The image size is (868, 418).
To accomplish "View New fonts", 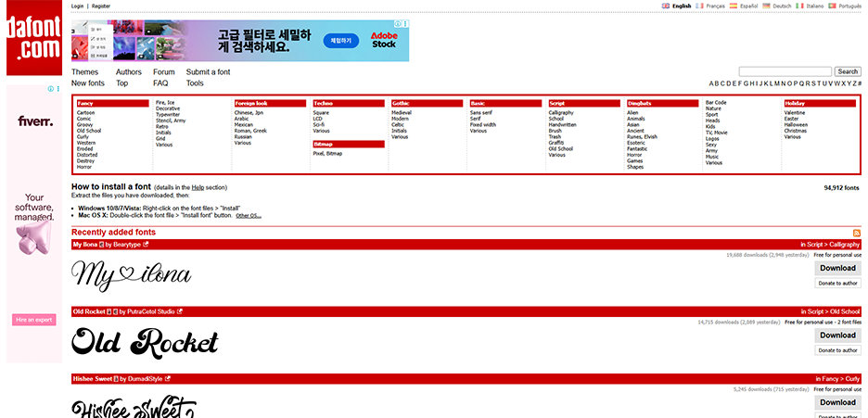I will (x=88, y=83).
